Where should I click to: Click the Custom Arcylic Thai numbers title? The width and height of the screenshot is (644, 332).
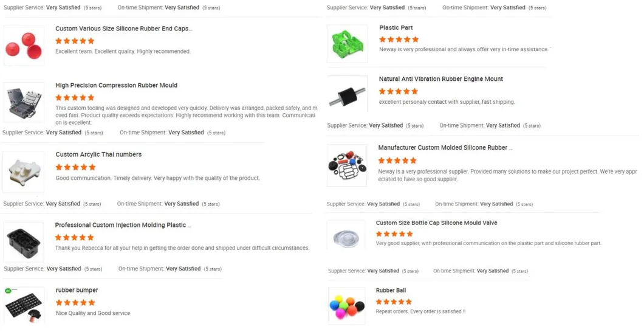[x=98, y=154]
